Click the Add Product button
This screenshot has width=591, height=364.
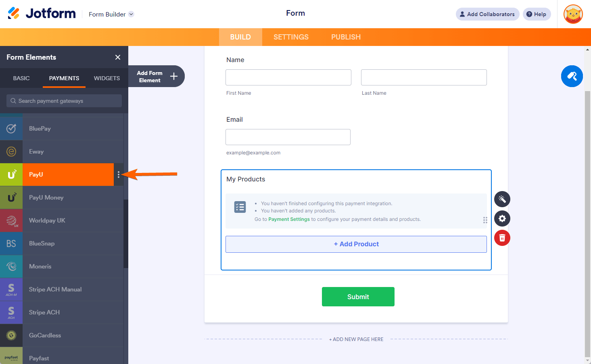pyautogui.click(x=356, y=244)
